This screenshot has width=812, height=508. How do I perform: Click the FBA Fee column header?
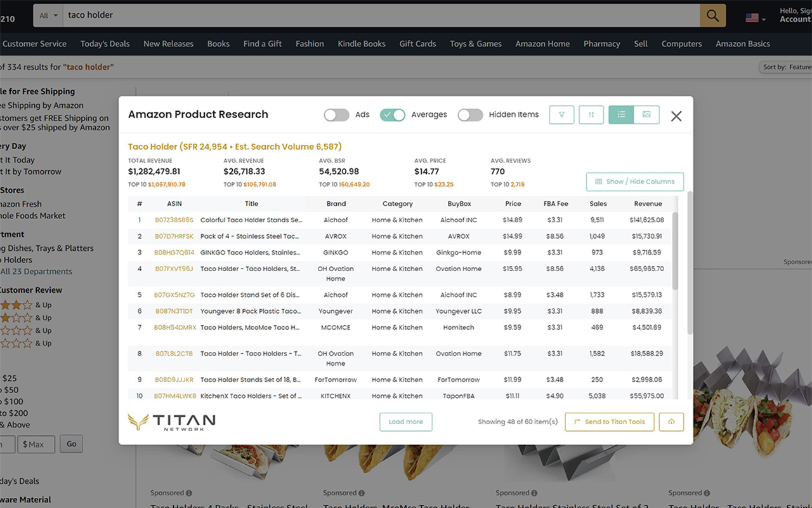coord(556,204)
